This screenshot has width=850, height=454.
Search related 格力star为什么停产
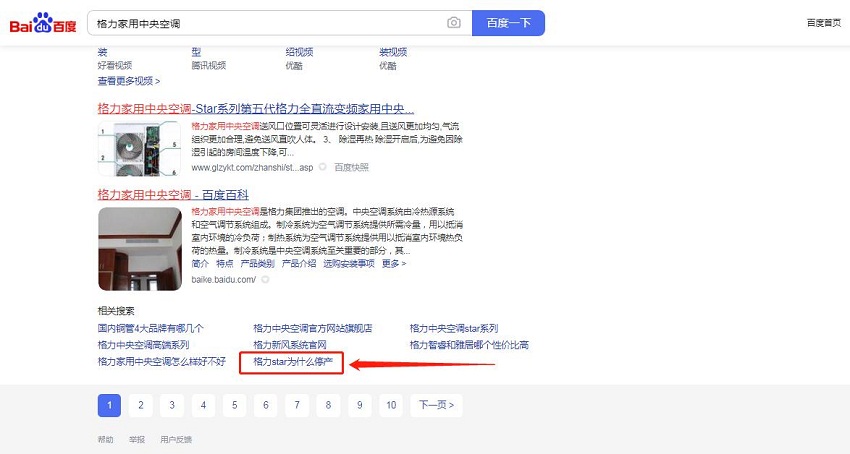293,361
